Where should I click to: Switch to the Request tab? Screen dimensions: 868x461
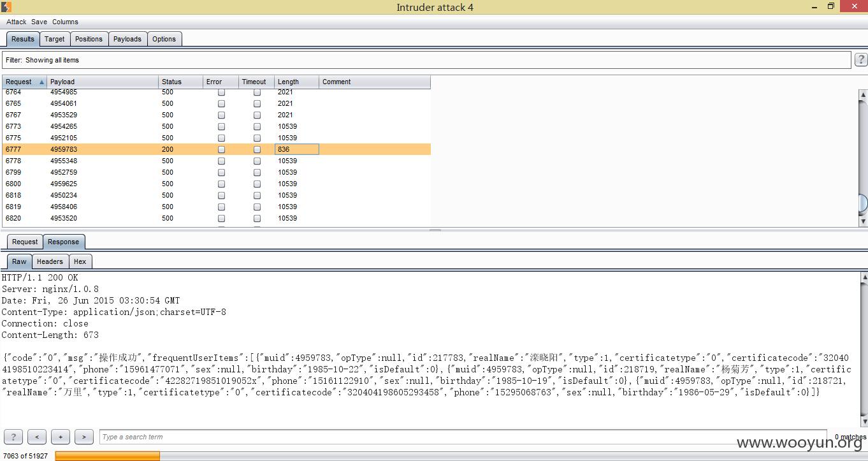25,242
